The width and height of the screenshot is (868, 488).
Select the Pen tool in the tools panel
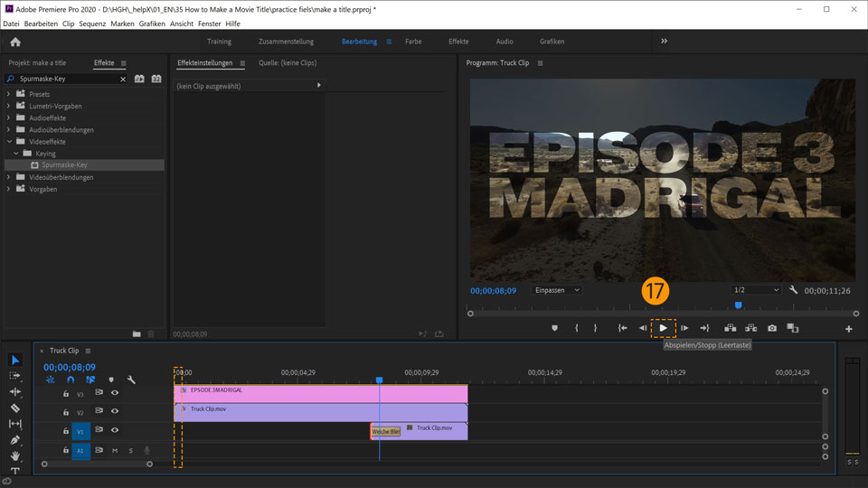15,440
